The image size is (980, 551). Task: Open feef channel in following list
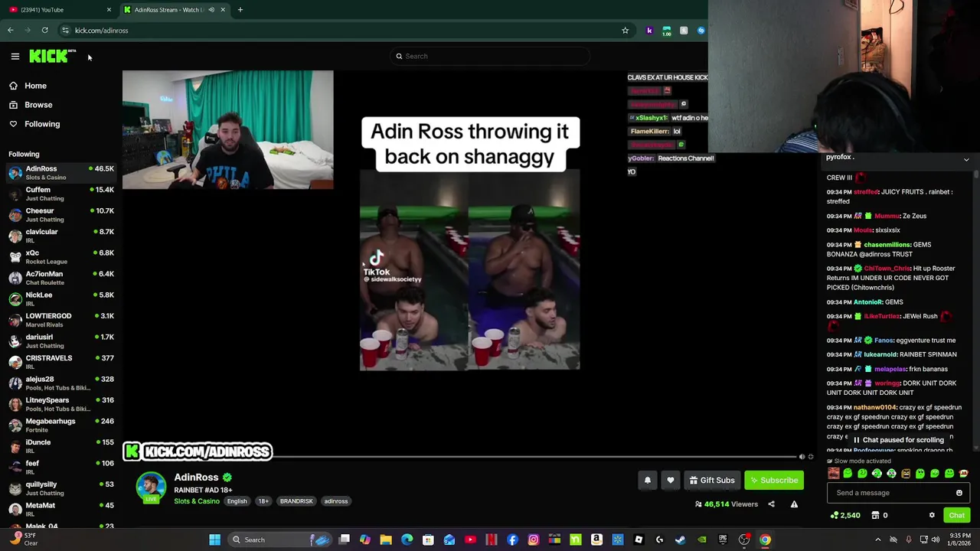pyautogui.click(x=61, y=467)
